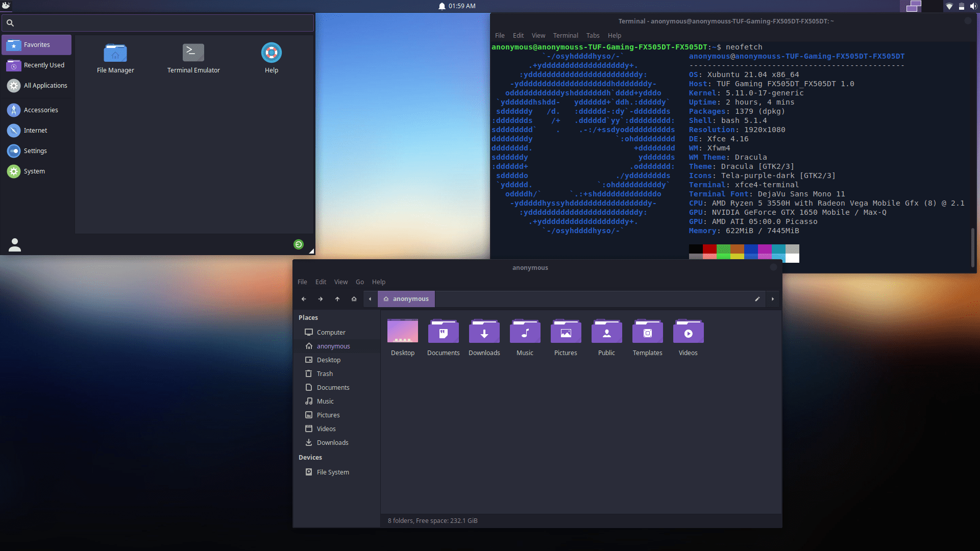
Task: Click the Home button in Thunar toolbar
Action: [x=353, y=299]
